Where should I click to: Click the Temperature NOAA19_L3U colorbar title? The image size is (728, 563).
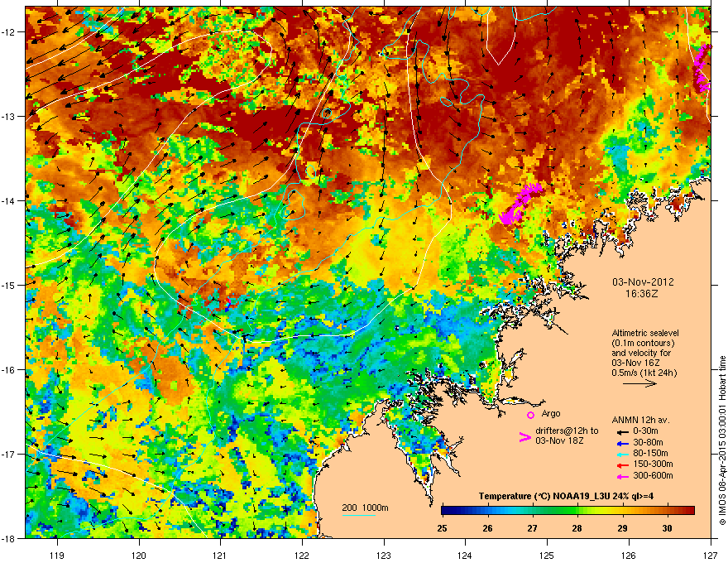566,496
